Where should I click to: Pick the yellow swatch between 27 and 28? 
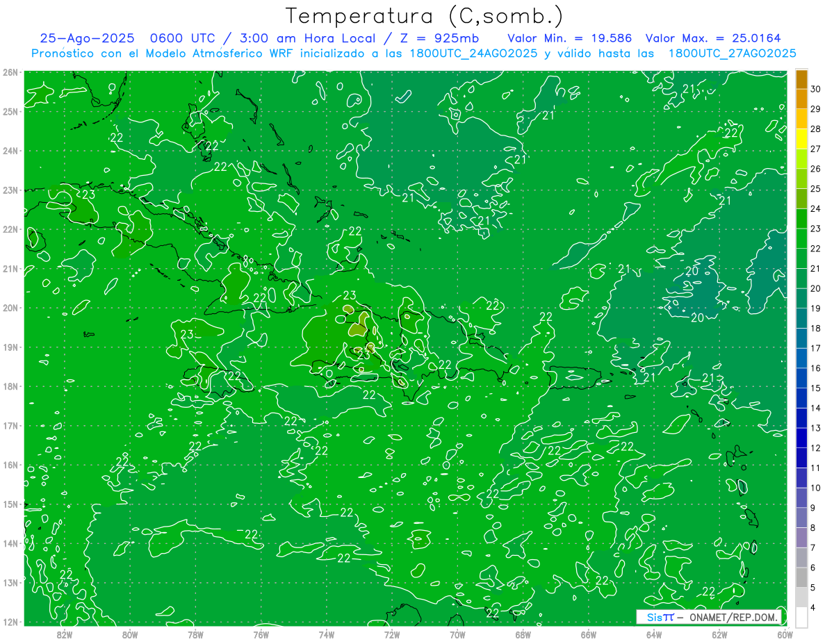tap(801, 138)
